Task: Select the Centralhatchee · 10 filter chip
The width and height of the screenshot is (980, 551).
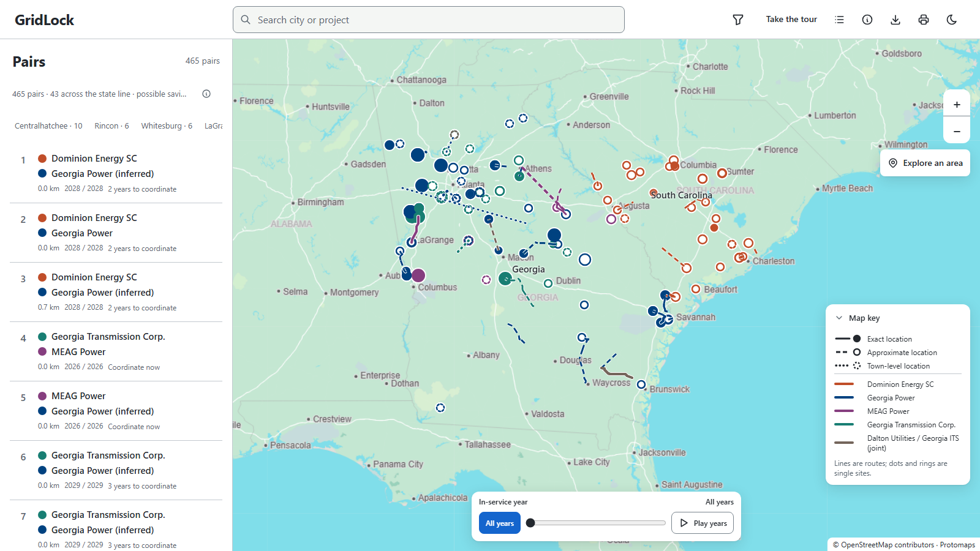Action: point(48,126)
